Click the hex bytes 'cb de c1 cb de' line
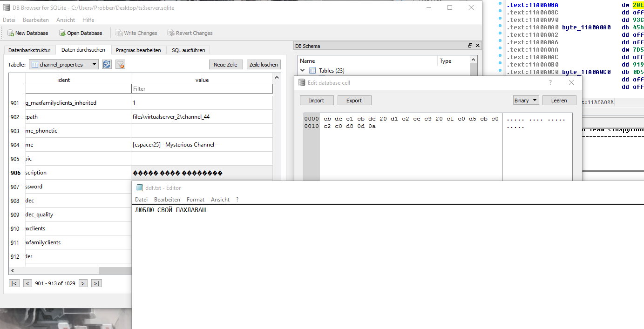Screen dimensions: 644x329 [411, 119]
